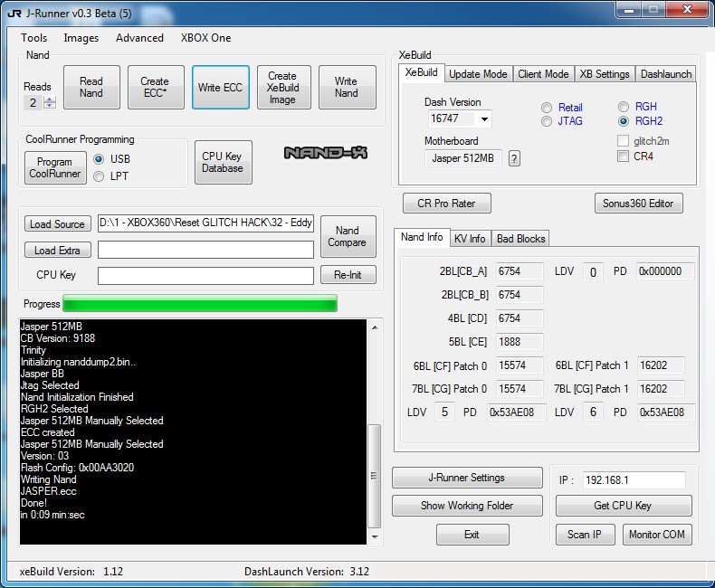
Task: Click the Load Source button
Action: 57,224
